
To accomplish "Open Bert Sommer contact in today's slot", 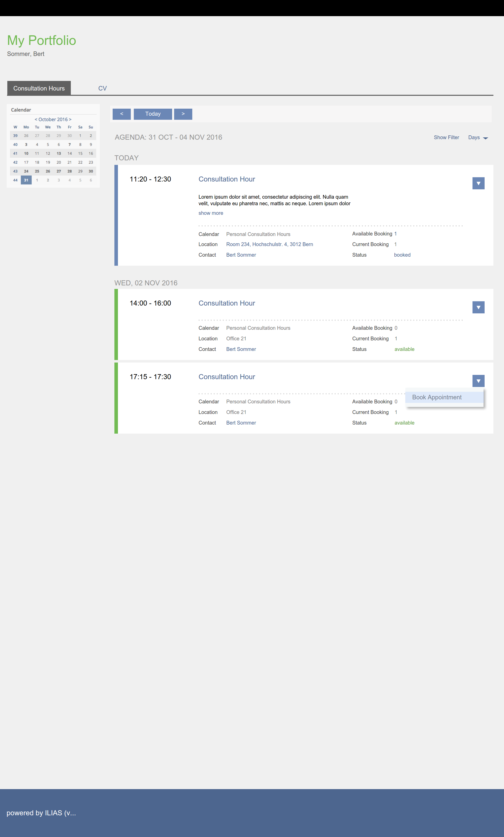I will pyautogui.click(x=241, y=255).
